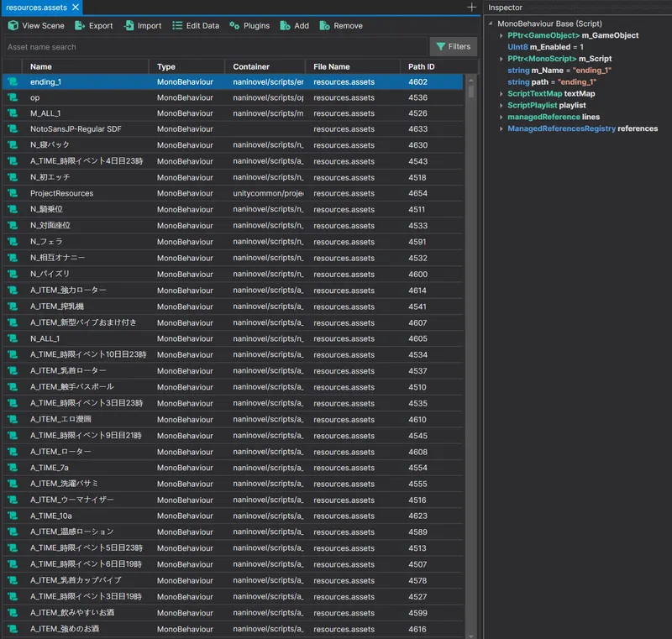Add a new tab with plus icon
Screen dimensions: 672x639
point(471,8)
